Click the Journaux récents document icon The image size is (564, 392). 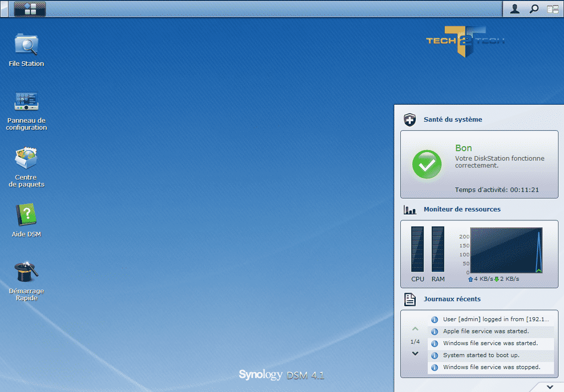click(410, 299)
